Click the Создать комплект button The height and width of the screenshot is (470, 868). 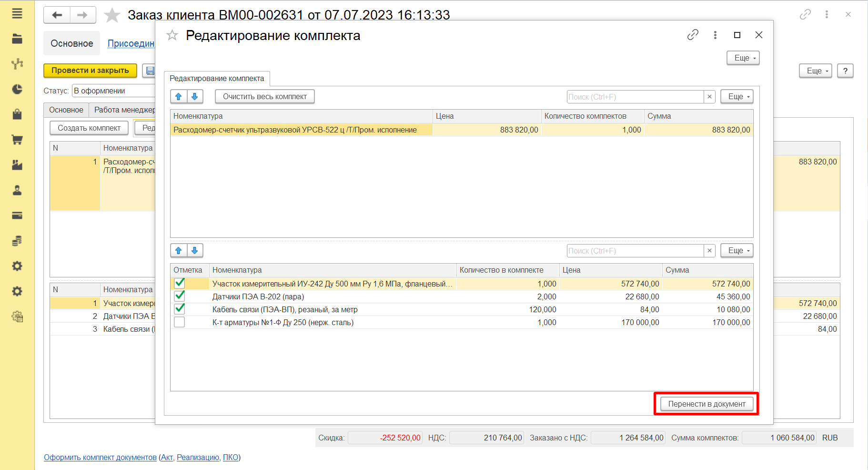89,128
